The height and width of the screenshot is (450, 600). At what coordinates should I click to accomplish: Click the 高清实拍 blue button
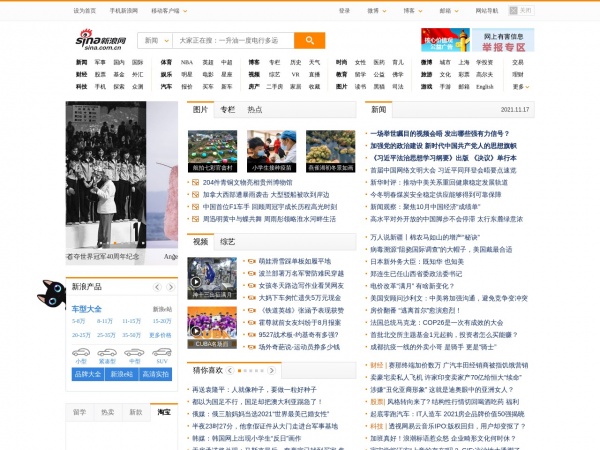click(155, 374)
